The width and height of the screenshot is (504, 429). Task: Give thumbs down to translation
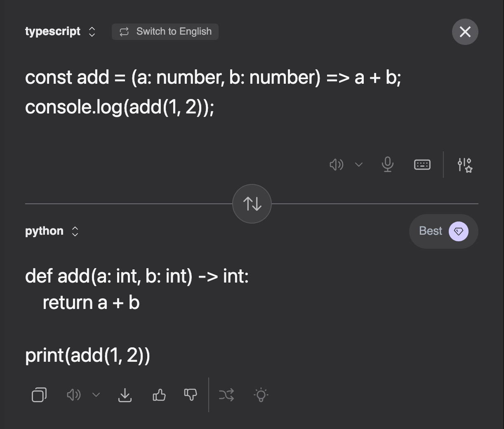[190, 395]
